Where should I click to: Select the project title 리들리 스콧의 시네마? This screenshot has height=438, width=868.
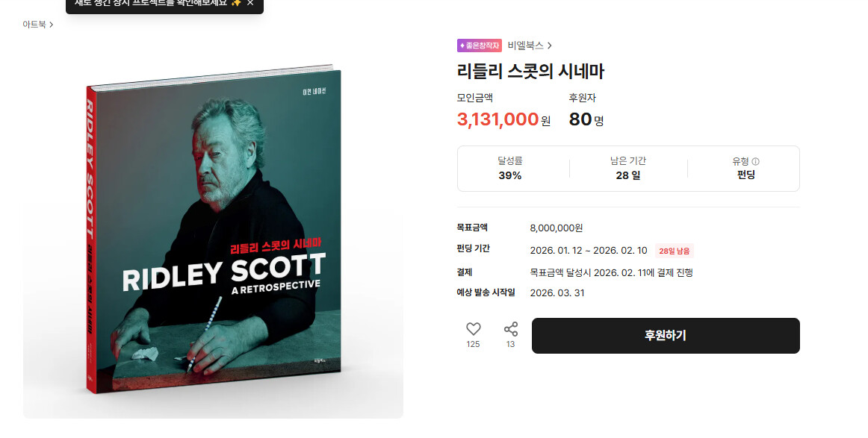point(530,72)
